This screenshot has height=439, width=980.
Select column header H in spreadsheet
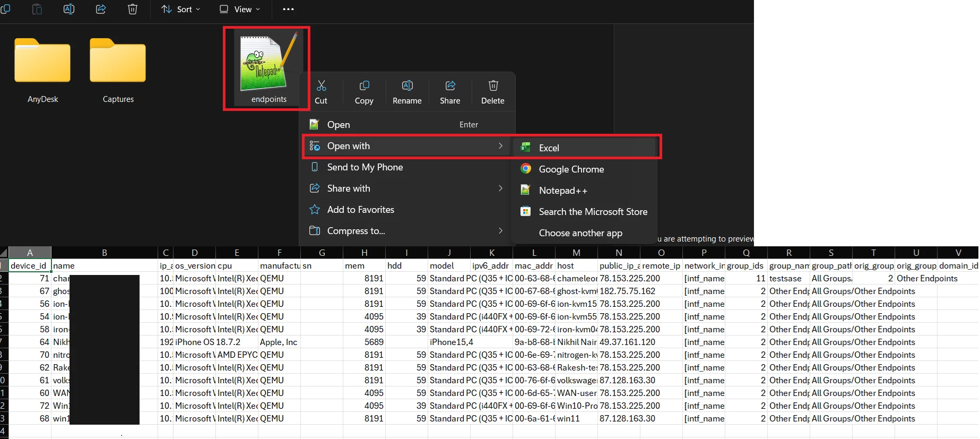tap(364, 253)
